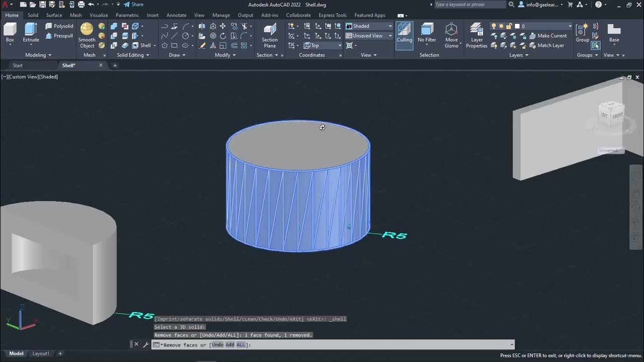
Task: Click the Extrude tool icon
Action: pyautogui.click(x=31, y=33)
